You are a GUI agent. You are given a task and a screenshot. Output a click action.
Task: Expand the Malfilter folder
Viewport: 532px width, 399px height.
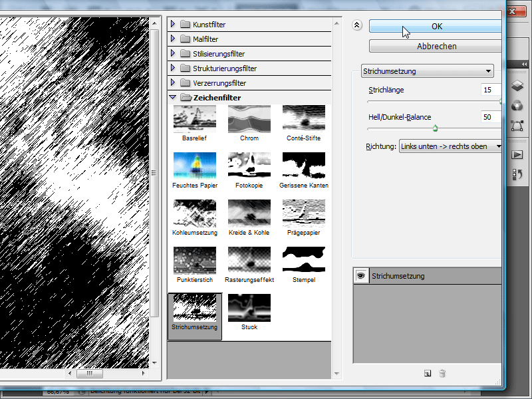(x=173, y=39)
